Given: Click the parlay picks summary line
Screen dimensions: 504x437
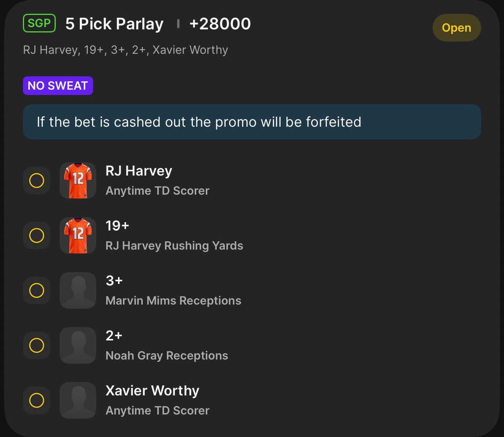Looking at the screenshot, I should [x=126, y=50].
